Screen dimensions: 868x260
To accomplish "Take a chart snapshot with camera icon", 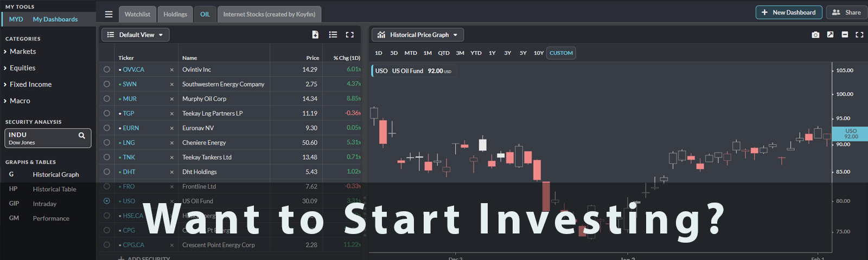I will point(815,35).
